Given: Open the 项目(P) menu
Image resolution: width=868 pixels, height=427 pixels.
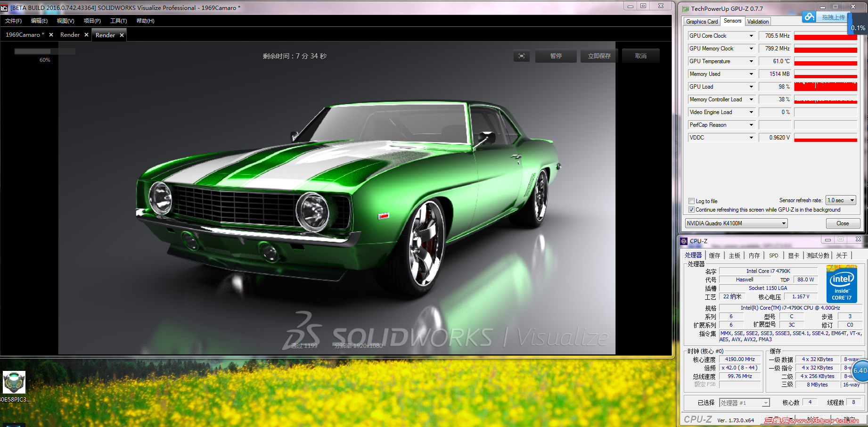Looking at the screenshot, I should [x=92, y=21].
